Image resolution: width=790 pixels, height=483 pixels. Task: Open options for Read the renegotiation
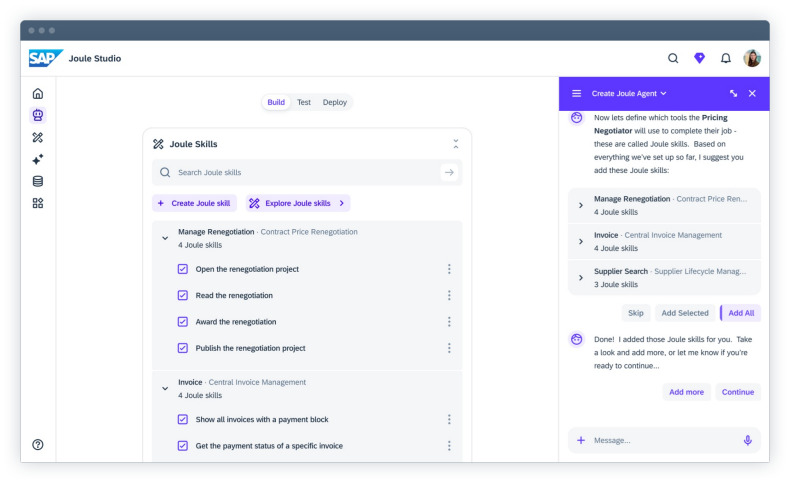[449, 295]
